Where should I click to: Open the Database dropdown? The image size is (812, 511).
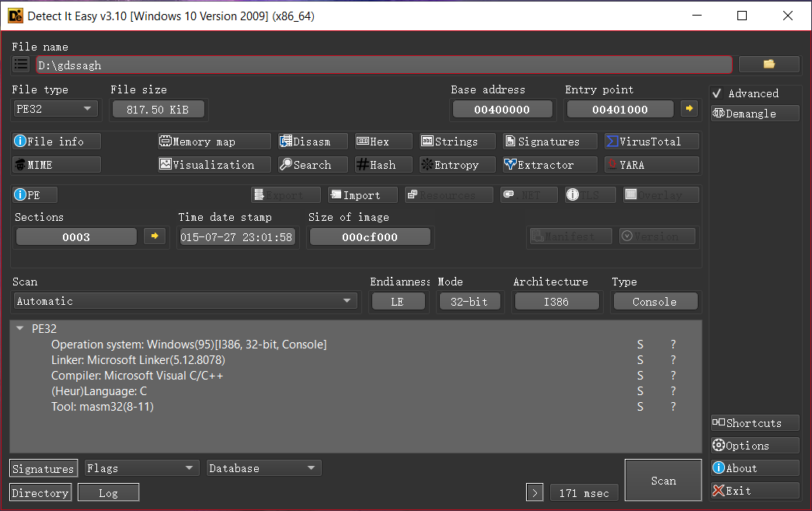pos(263,468)
